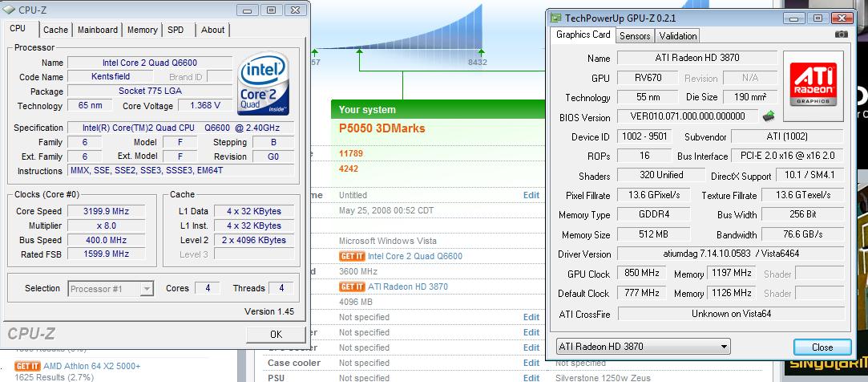Click the BIOS save chip icon in GPU-Z
This screenshot has width=868, height=382.
[769, 116]
